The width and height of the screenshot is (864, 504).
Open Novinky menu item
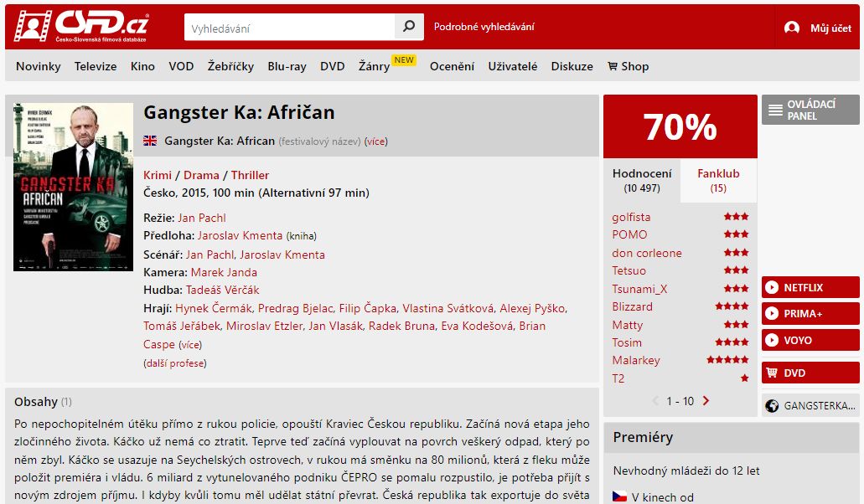tap(38, 66)
